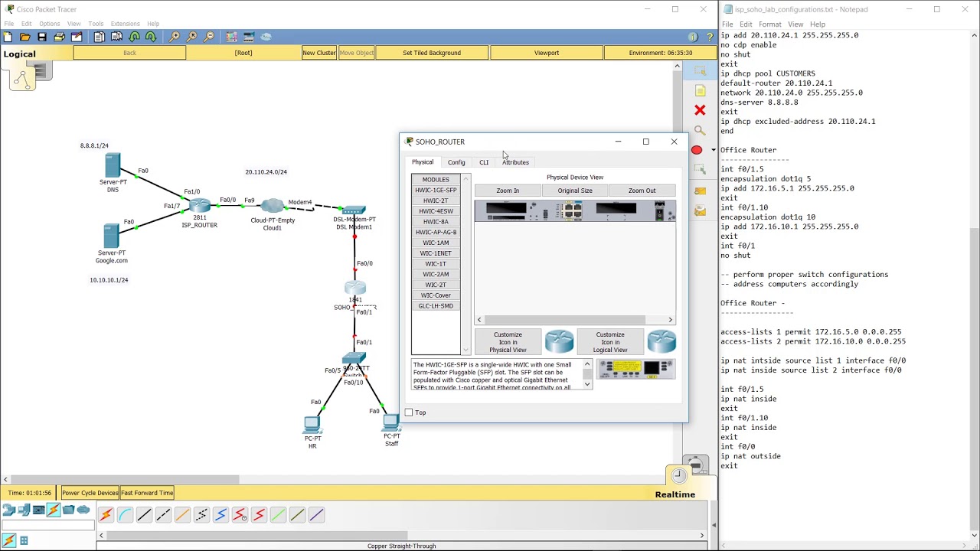Select the phone cable zigzag icon

pos(201,515)
